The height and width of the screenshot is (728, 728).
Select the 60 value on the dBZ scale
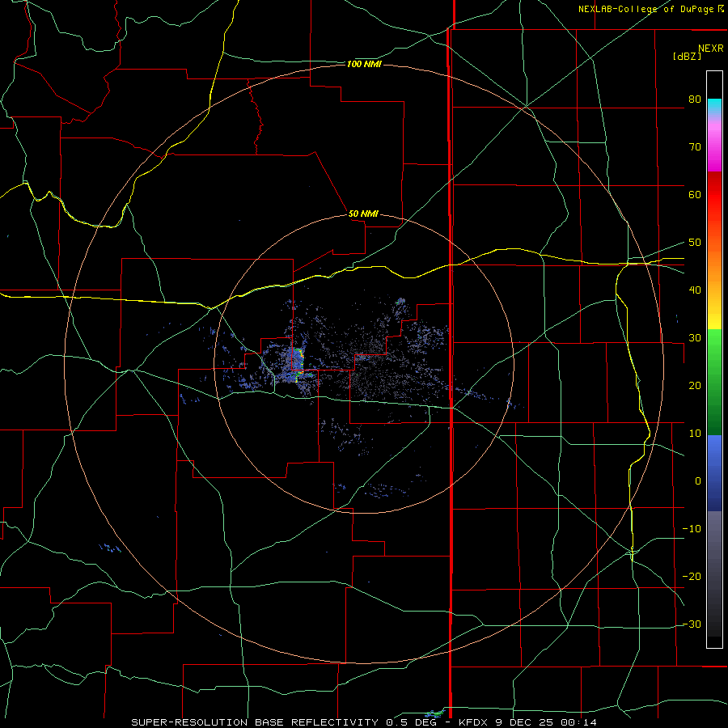(x=695, y=194)
